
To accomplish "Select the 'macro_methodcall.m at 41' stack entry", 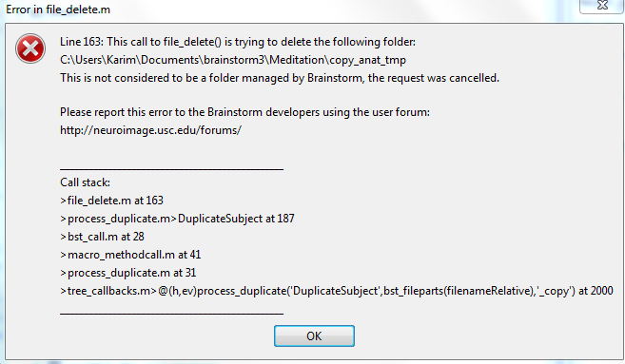I will (130, 255).
